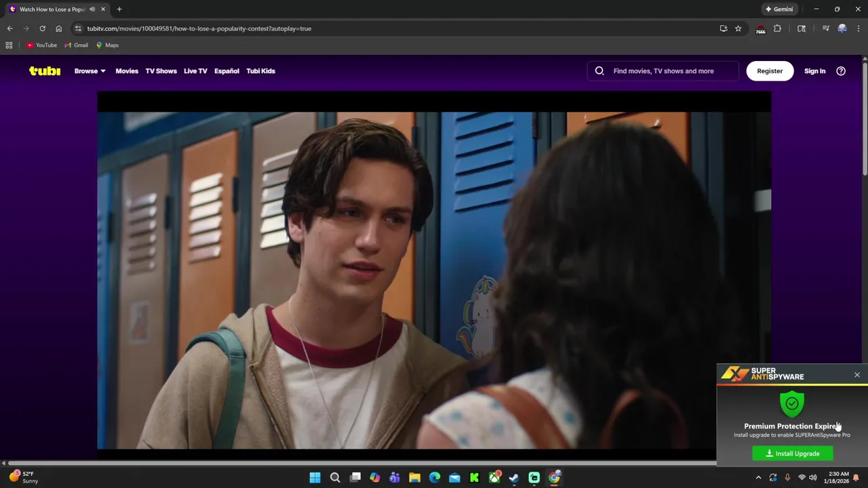This screenshot has height=488, width=868.
Task: Open the teal app next to Steam
Action: pos(534,478)
